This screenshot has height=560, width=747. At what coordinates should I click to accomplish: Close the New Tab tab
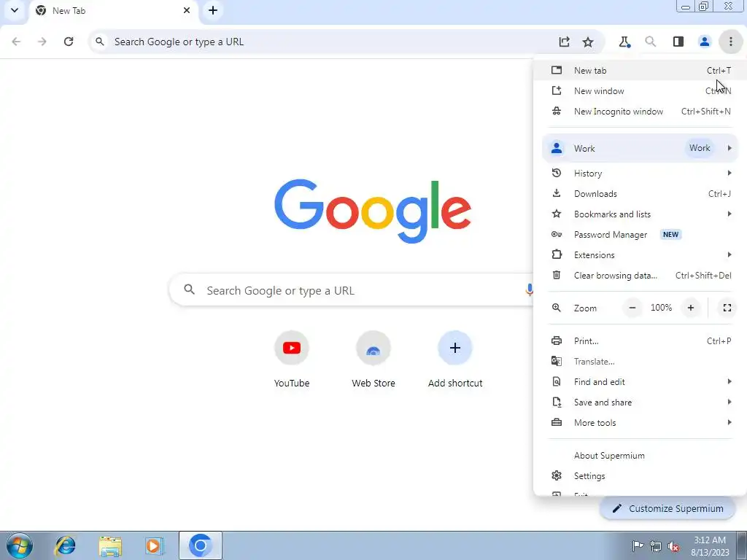click(x=187, y=10)
